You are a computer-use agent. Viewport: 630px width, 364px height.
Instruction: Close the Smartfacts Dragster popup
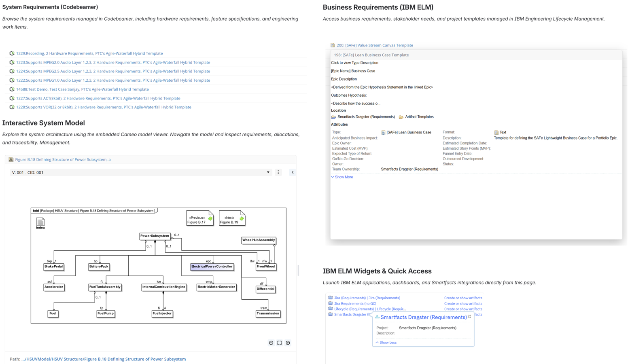tap(469, 317)
